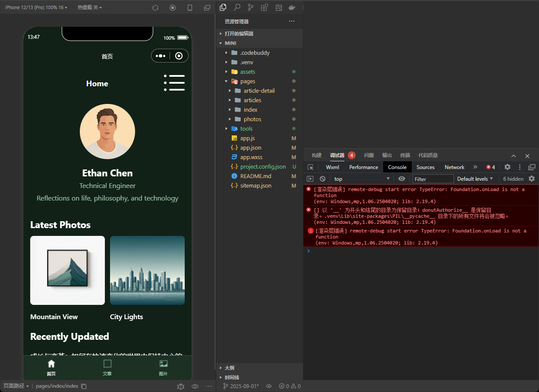Image resolution: width=539 pixels, height=392 pixels.
Task: Click the red error count badge in DevTools
Action: coord(491,167)
